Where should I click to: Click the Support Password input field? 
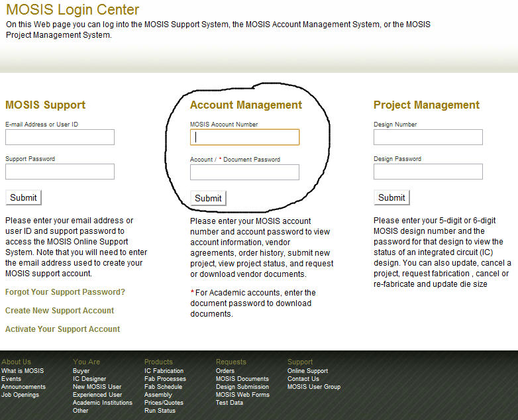[x=60, y=172]
